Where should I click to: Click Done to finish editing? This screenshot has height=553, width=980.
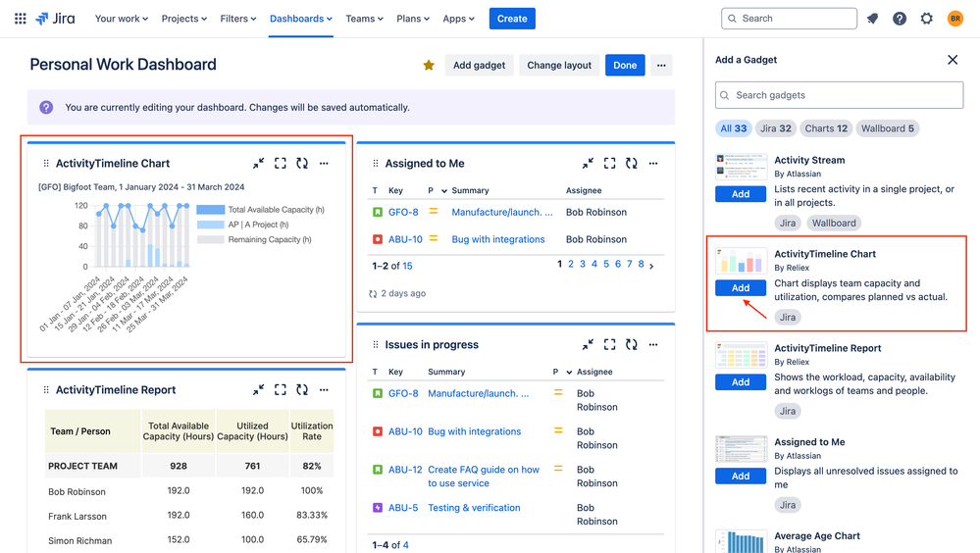point(625,65)
